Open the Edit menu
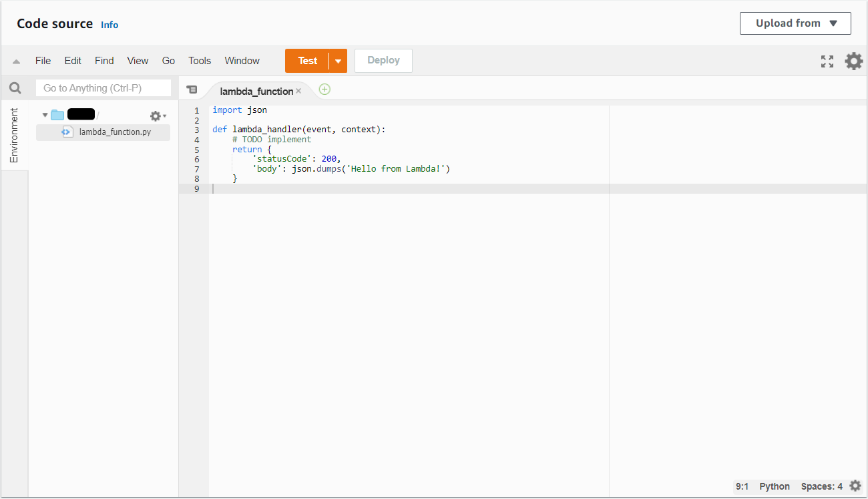 pyautogui.click(x=73, y=61)
